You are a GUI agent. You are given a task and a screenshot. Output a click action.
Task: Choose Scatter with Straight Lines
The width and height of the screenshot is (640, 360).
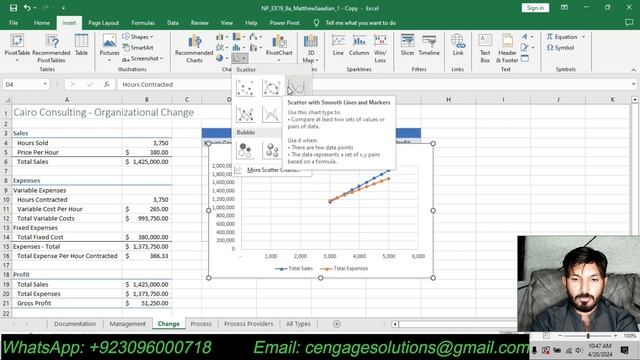point(271,114)
